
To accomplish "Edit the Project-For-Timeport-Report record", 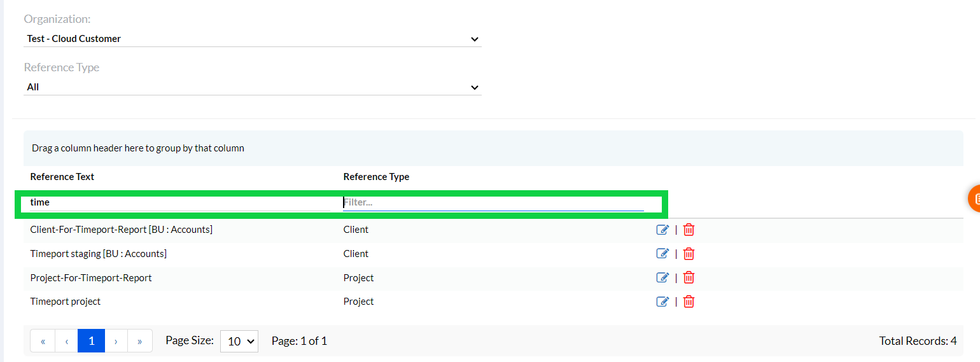I will [662, 277].
